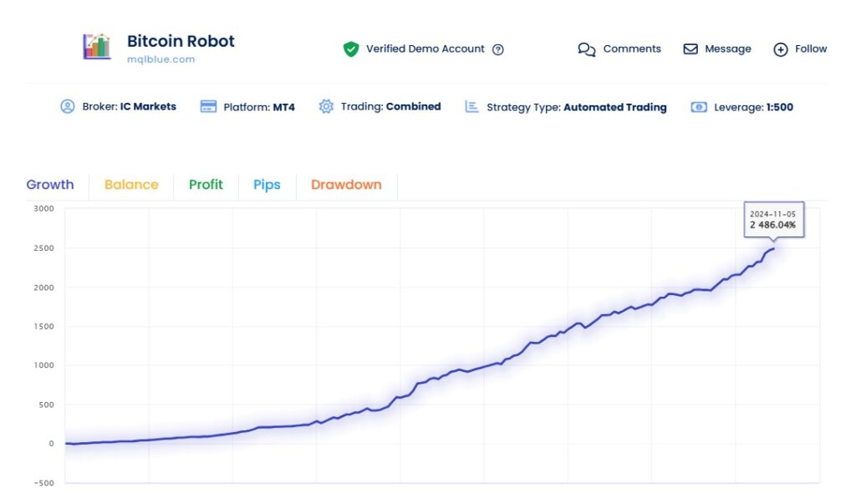
Task: Click the help question mark beside Verified Demo Account
Action: (x=497, y=49)
